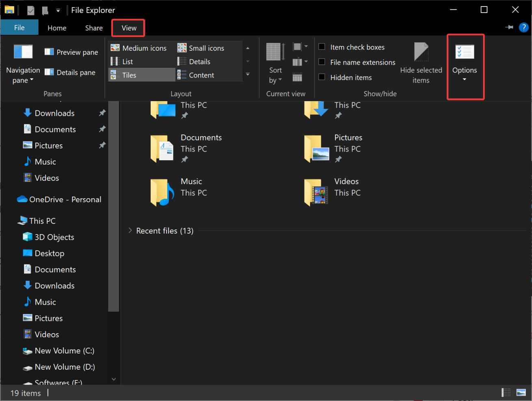Show Hidden items checkbox
This screenshot has height=401, width=532.
coord(322,77)
